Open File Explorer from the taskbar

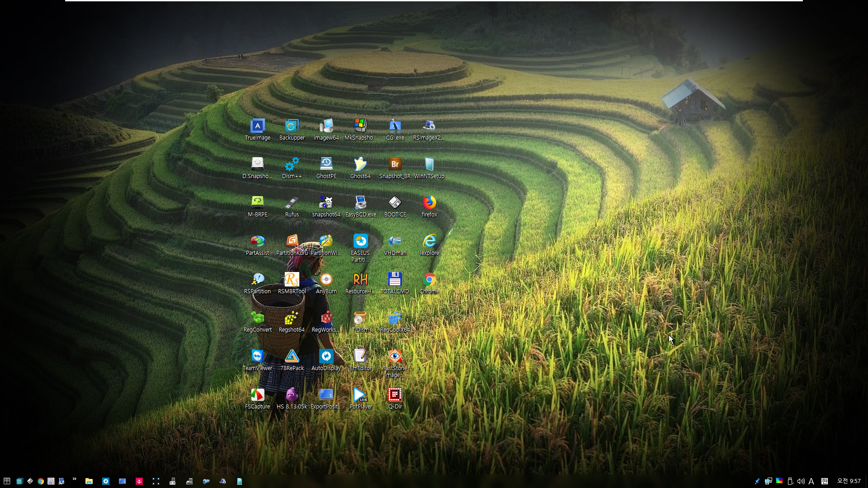pyautogui.click(x=89, y=481)
